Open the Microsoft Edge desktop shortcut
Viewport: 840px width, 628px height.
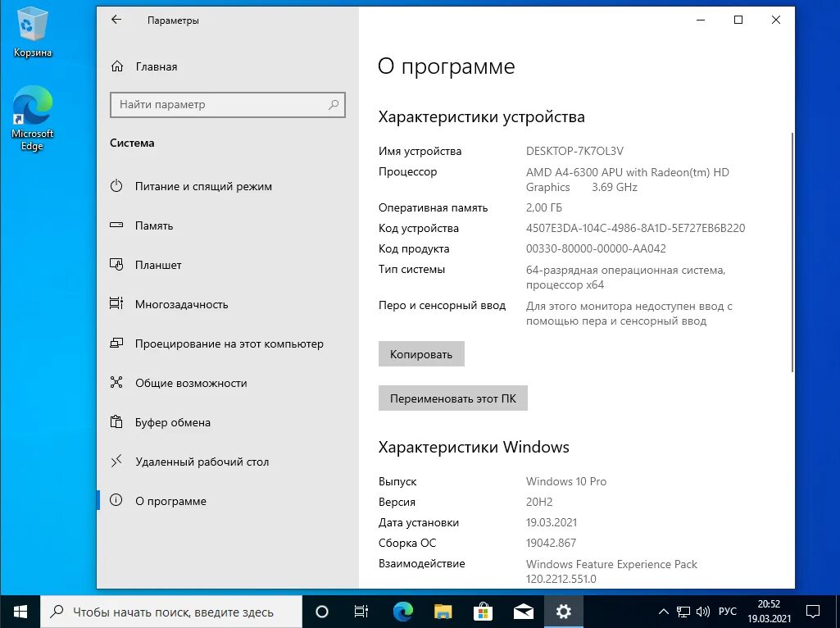pyautogui.click(x=33, y=118)
